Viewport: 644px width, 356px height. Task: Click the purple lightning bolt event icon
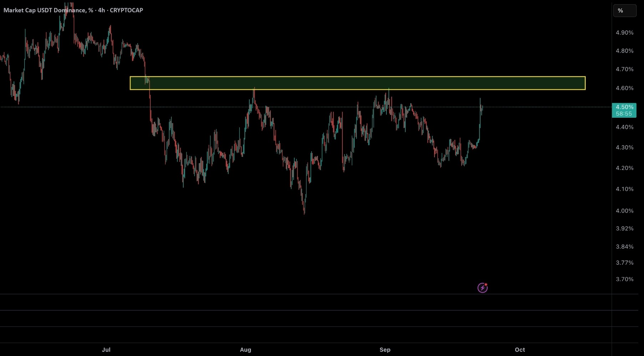tap(482, 288)
